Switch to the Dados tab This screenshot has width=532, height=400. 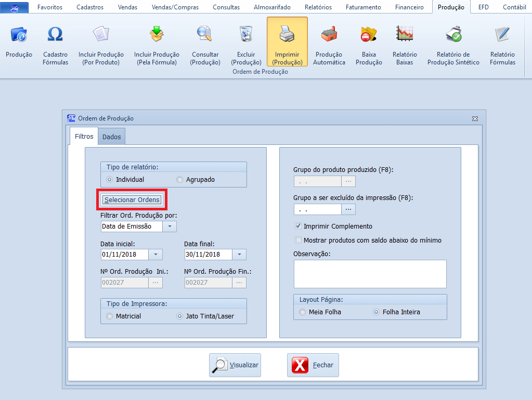[x=111, y=137]
